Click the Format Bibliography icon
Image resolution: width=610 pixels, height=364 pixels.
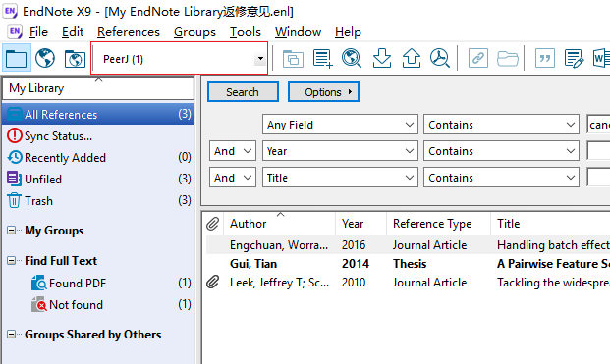(x=575, y=59)
